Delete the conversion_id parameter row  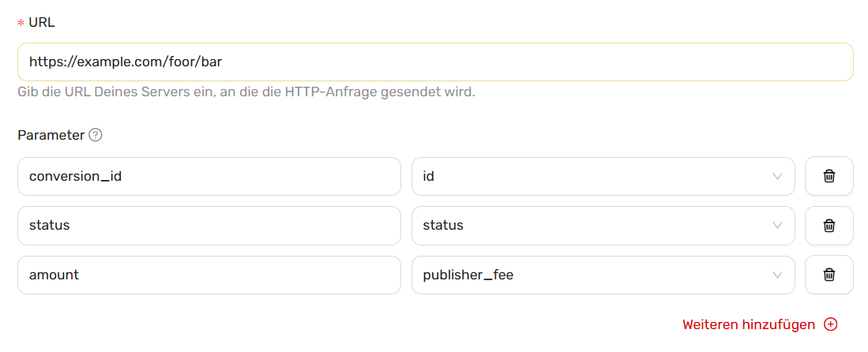click(x=829, y=176)
